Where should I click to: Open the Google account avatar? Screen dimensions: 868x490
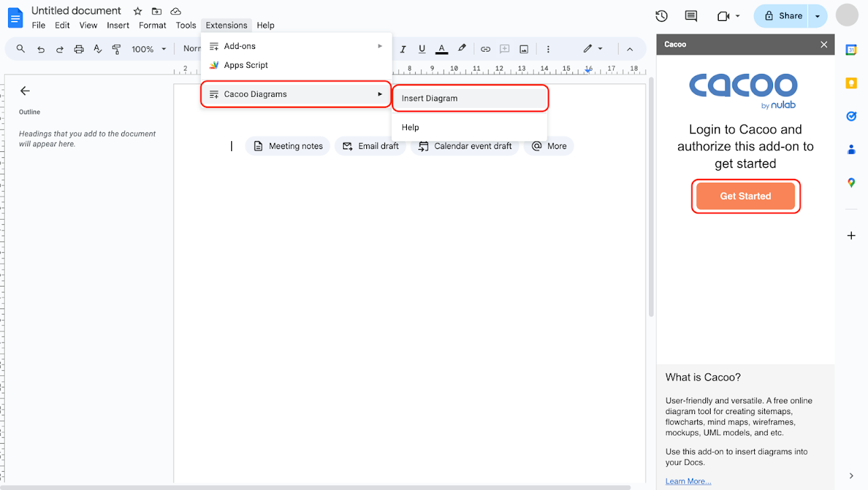pyautogui.click(x=847, y=15)
